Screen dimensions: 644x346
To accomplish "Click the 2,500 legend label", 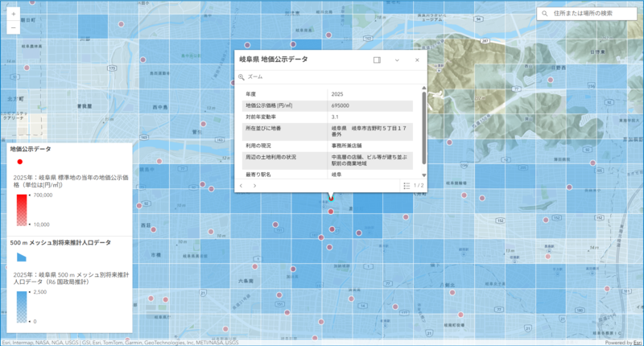I will [39, 292].
